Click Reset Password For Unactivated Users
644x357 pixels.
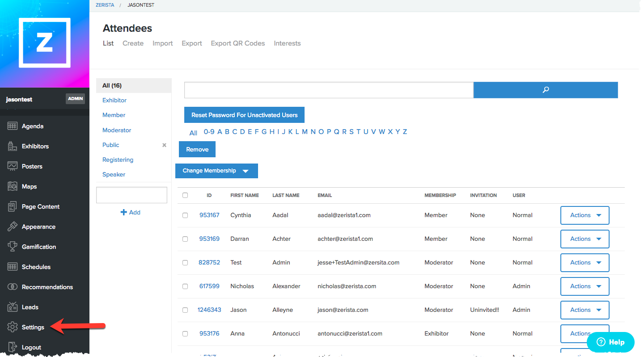(244, 115)
